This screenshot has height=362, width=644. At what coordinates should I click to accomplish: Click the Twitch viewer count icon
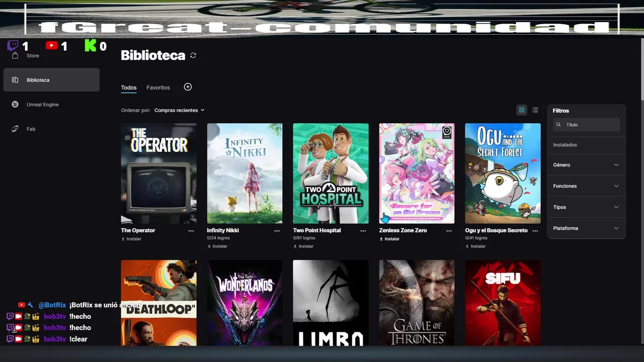click(13, 46)
